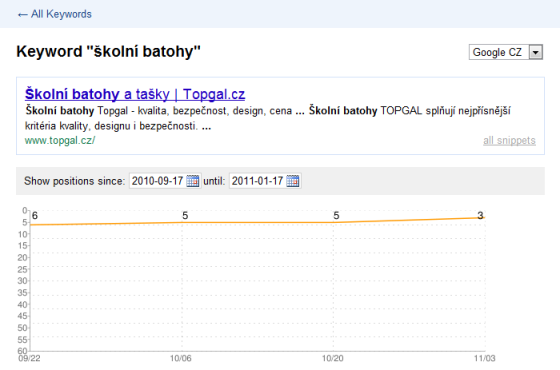View all snippets
Screen dimensions: 560x370
509,140
